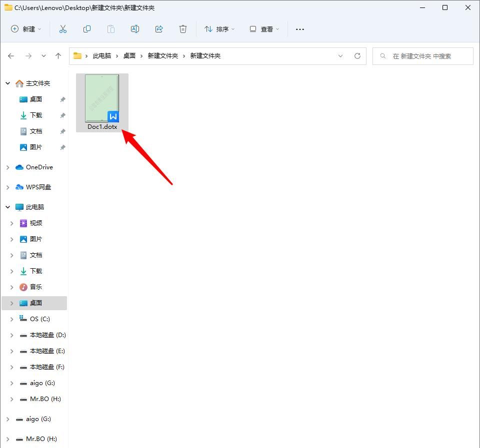Refresh the folder view
480x448 pixels.
click(357, 56)
